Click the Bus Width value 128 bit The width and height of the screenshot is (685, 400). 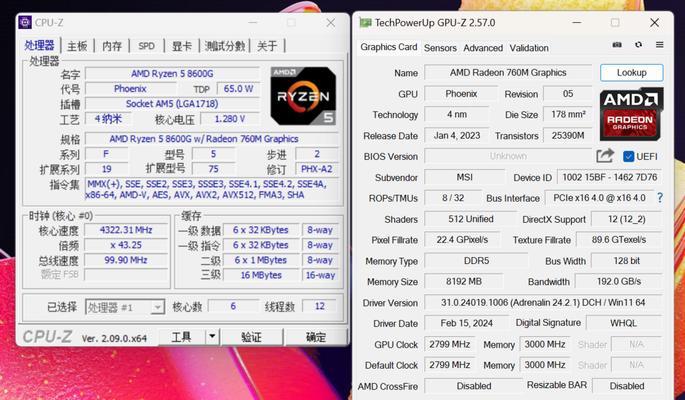click(x=626, y=261)
